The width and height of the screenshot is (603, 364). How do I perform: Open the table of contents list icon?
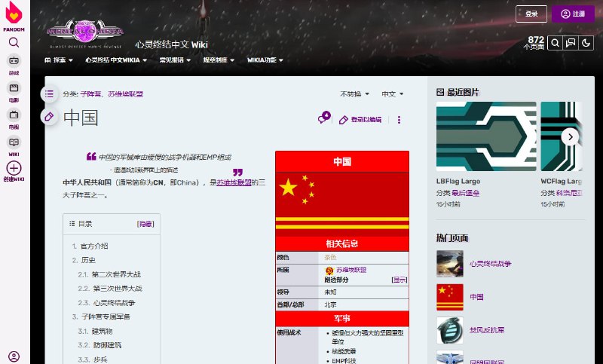click(49, 93)
